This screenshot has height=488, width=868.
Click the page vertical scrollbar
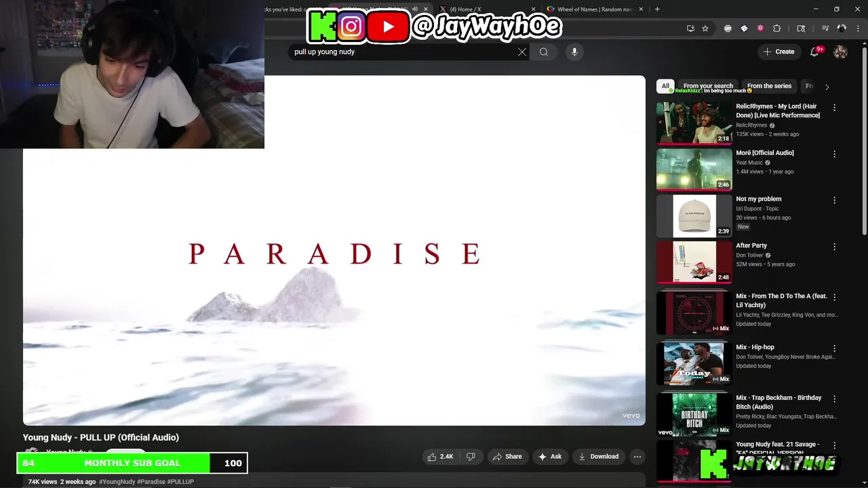[x=864, y=142]
